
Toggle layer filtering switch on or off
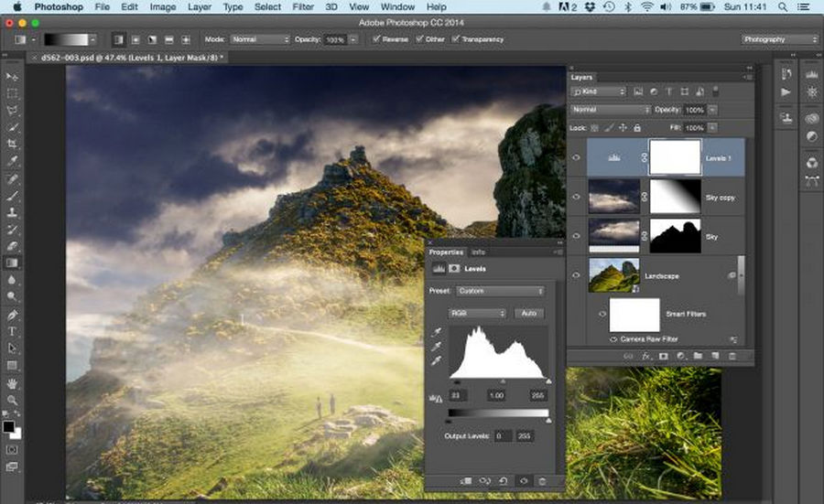coord(715,91)
